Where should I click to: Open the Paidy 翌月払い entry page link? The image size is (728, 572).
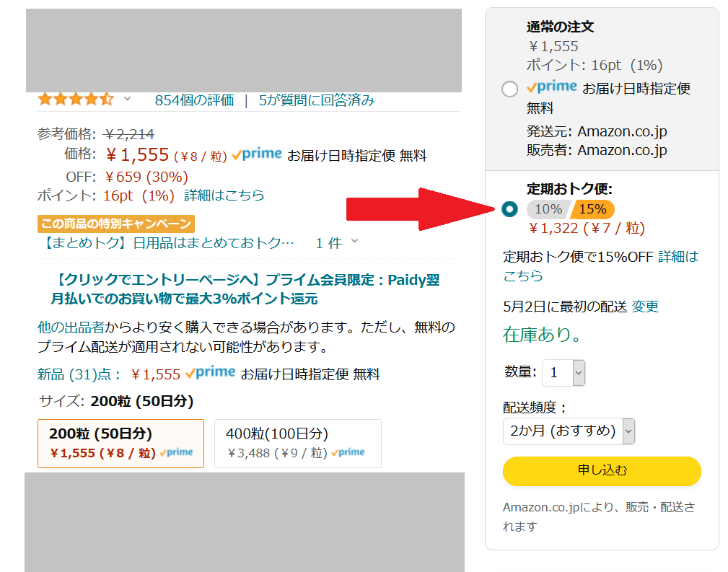click(x=245, y=289)
